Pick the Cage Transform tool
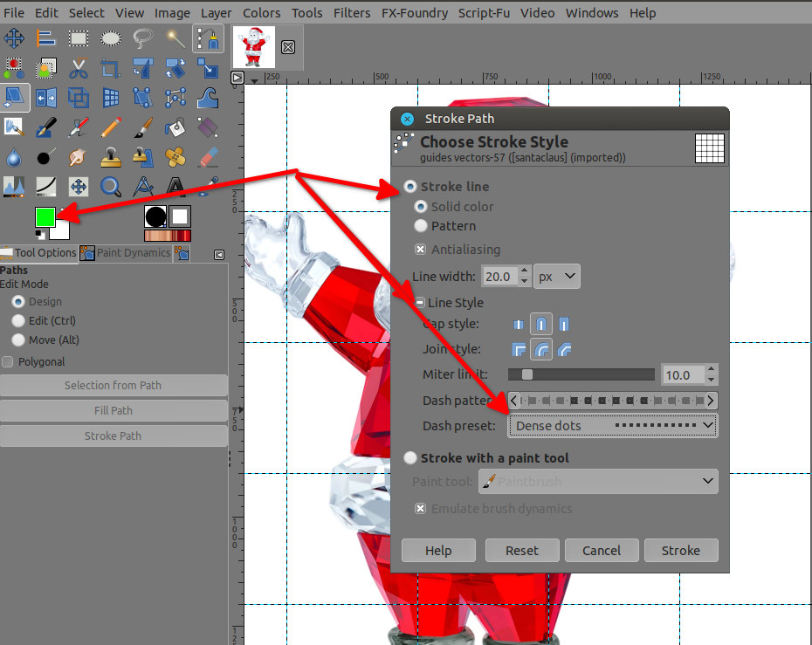This screenshot has height=645, width=812. point(175,98)
